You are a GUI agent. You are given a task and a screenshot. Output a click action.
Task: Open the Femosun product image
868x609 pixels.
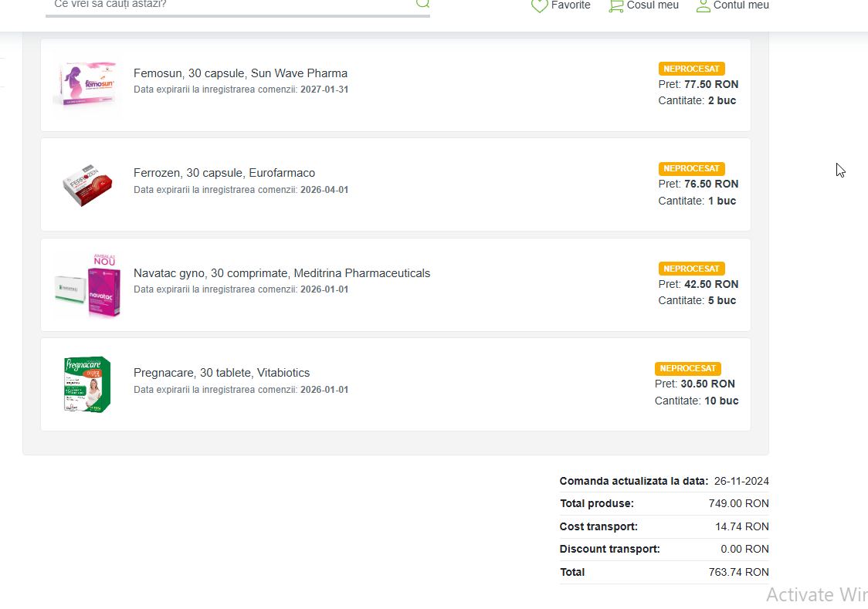(86, 83)
